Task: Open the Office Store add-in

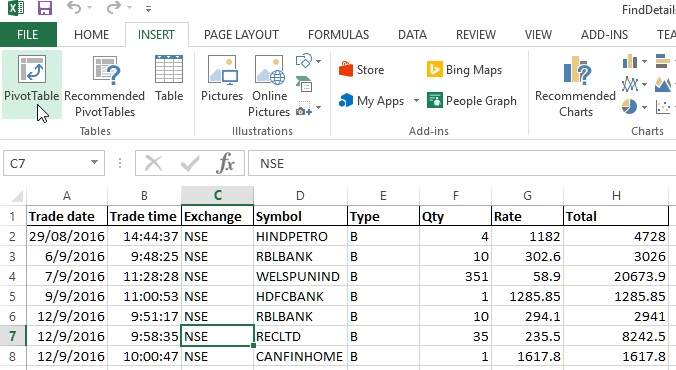Action: [x=361, y=70]
